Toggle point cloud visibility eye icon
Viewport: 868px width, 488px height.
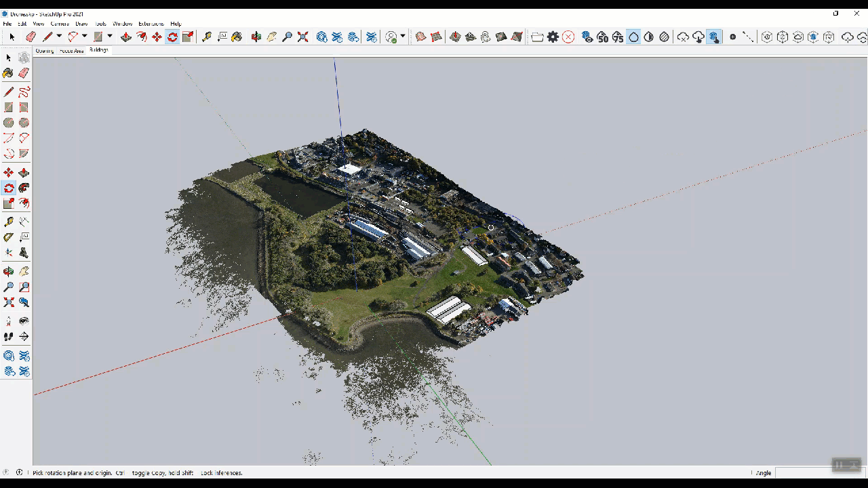pyautogui.click(x=587, y=37)
